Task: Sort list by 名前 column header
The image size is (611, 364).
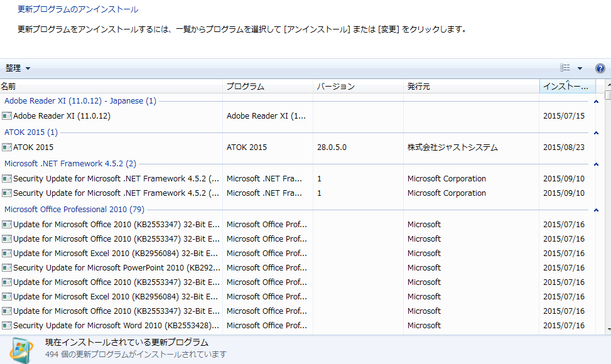Action: point(111,87)
